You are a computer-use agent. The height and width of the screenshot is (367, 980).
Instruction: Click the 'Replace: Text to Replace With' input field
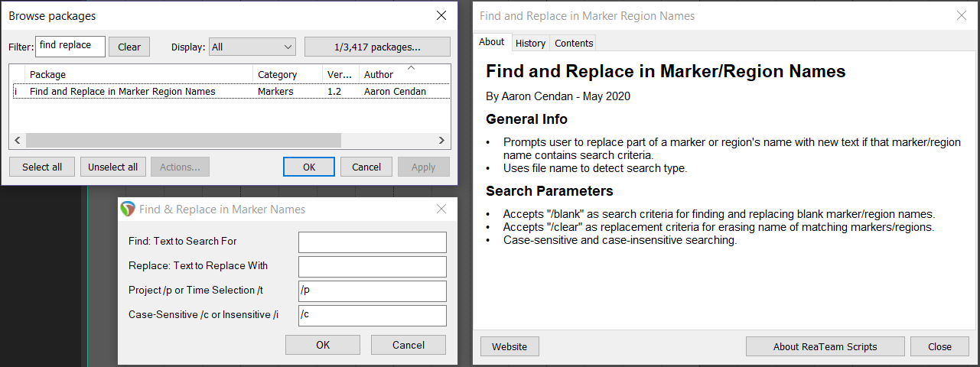373,267
